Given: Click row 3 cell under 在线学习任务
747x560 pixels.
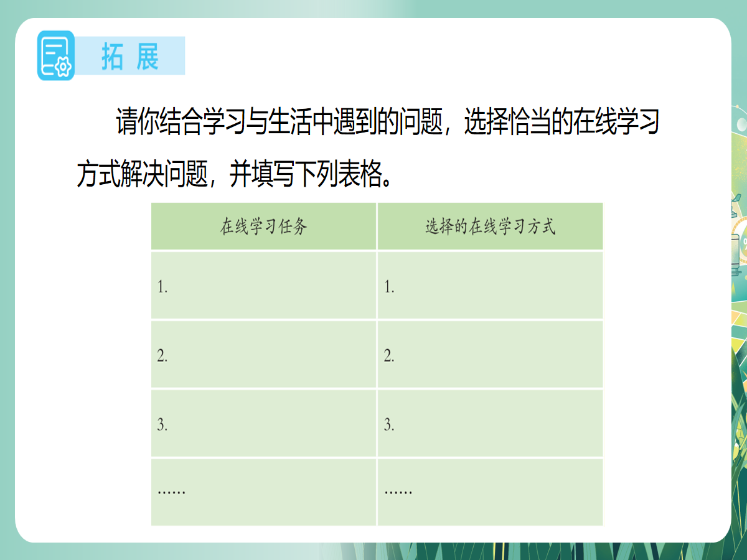Looking at the screenshot, I should tap(263, 424).
